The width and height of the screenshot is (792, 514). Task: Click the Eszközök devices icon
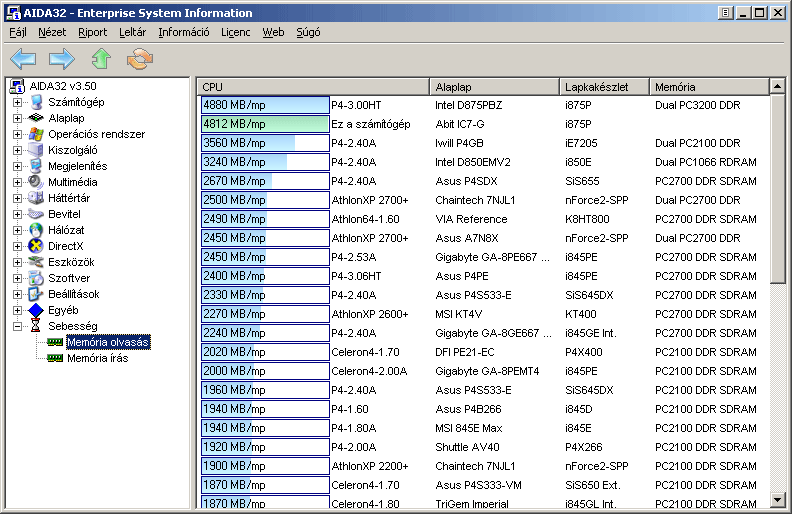point(36,262)
